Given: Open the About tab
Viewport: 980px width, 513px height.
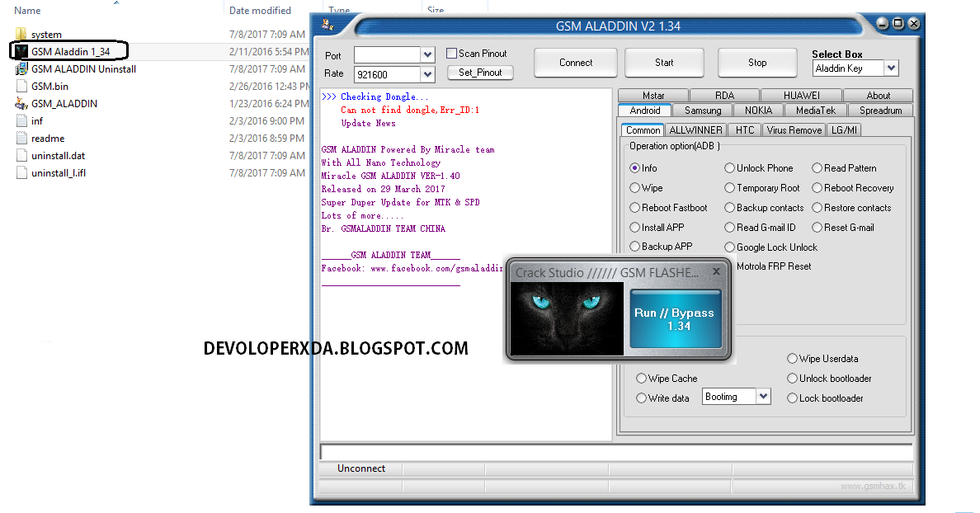Looking at the screenshot, I should pos(879,96).
